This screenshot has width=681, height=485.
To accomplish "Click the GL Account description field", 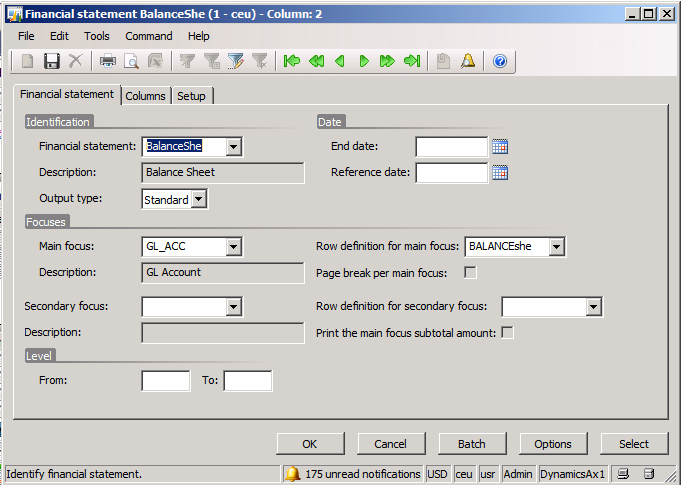I will coord(223,273).
